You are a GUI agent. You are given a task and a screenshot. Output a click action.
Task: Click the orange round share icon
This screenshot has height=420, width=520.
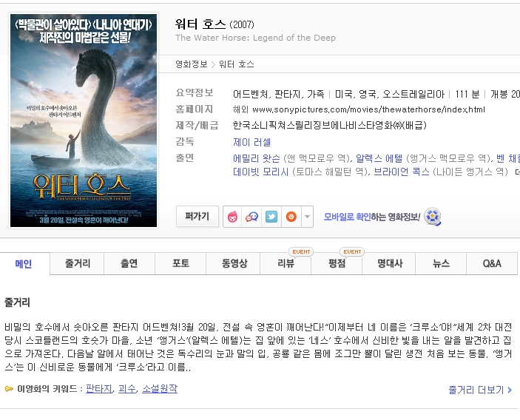click(x=291, y=217)
